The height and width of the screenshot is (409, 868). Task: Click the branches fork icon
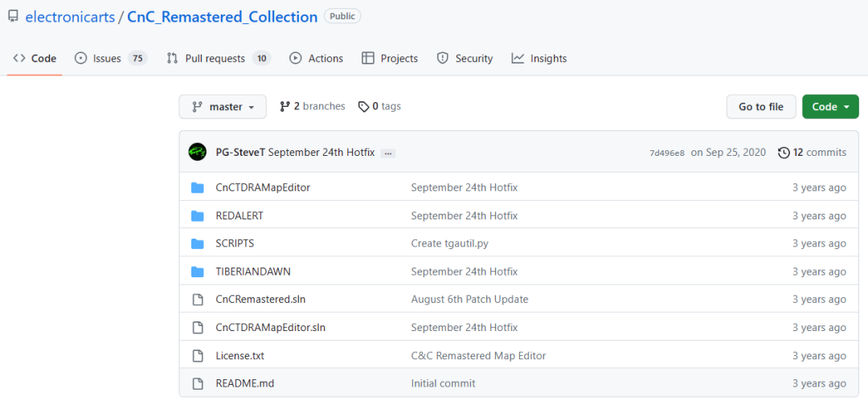(x=285, y=107)
